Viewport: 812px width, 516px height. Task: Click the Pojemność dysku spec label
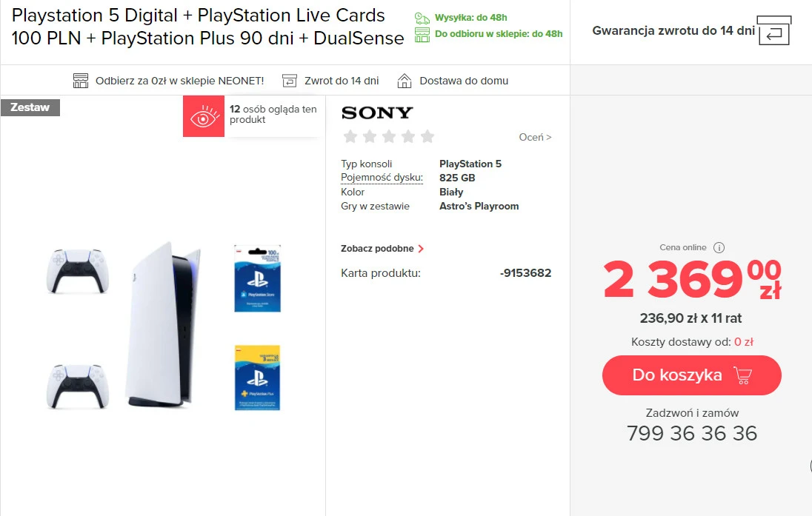[382, 178]
